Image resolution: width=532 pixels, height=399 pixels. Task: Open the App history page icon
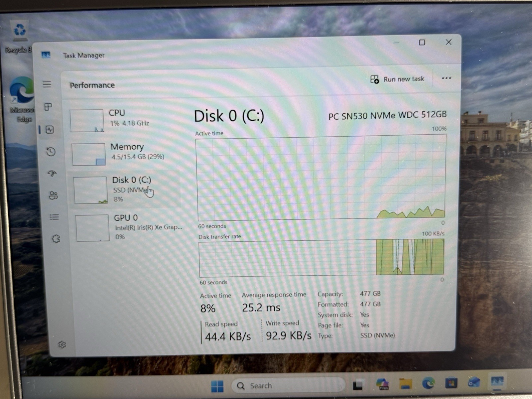(51, 152)
